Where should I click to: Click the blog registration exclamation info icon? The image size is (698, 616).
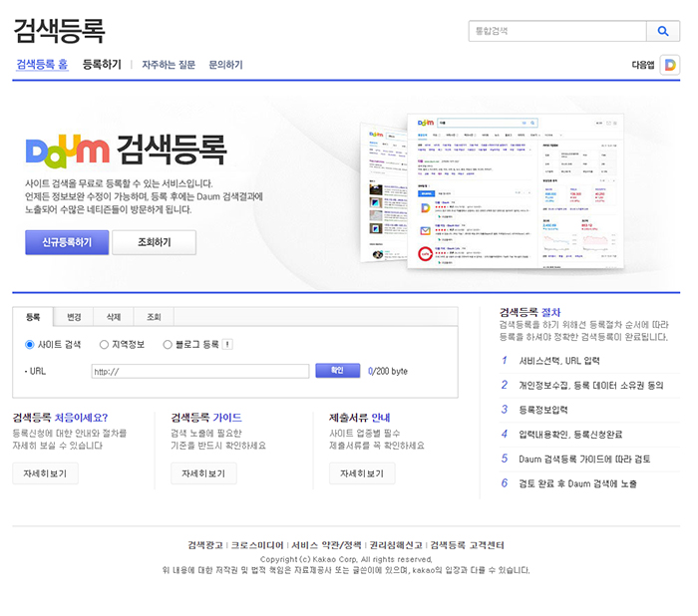coord(227,345)
